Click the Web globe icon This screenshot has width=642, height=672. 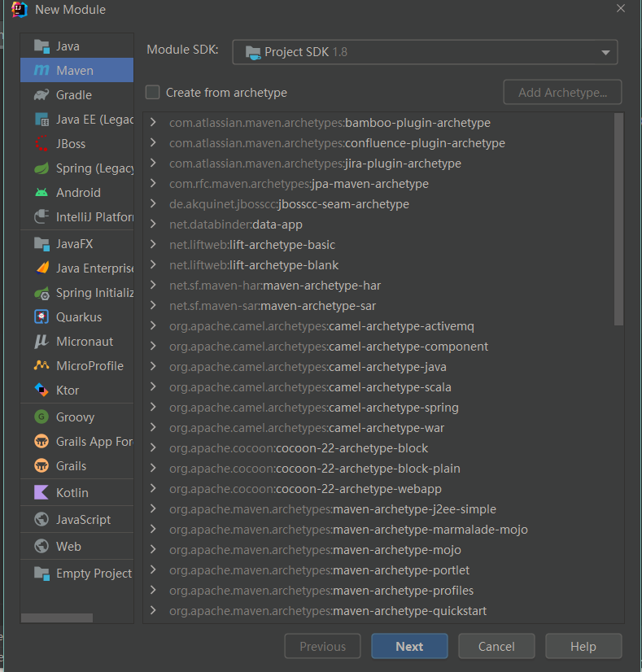[41, 546]
